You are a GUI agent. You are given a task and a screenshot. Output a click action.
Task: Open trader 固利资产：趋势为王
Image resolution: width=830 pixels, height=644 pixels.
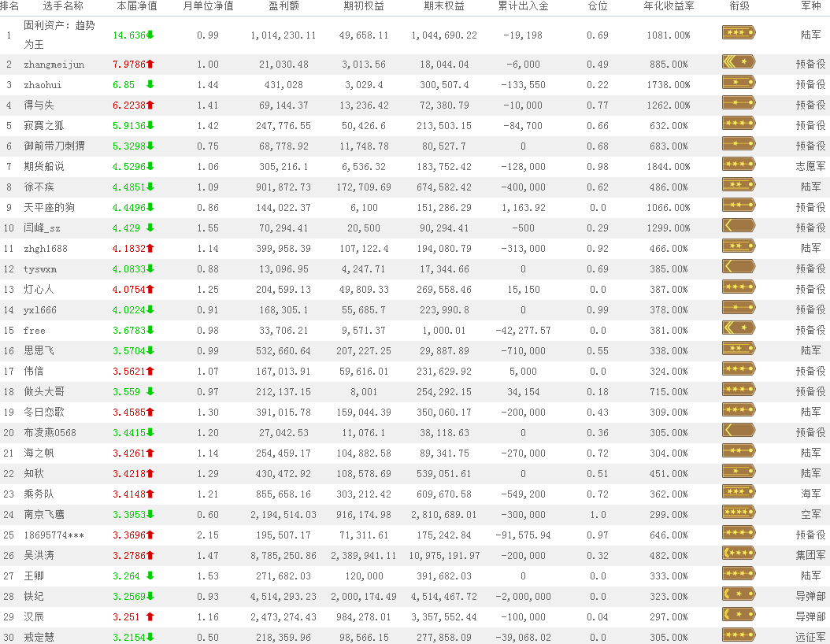point(59,35)
